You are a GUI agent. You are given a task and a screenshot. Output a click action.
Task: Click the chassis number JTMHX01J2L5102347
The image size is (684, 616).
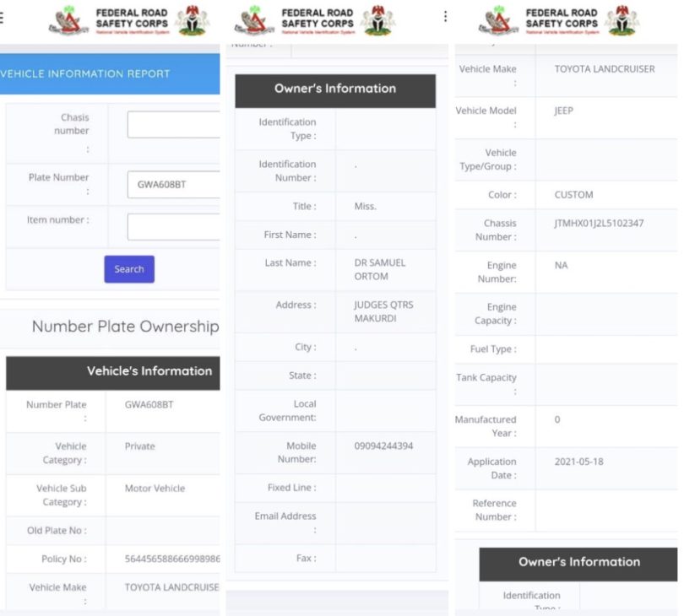click(x=599, y=224)
